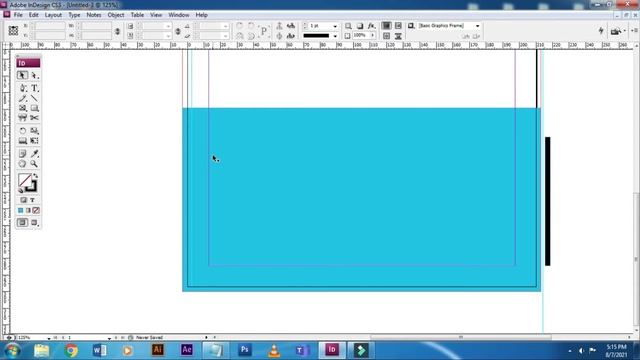Open Adobe Illustrator from the taskbar
The width and height of the screenshot is (640, 360).
click(x=158, y=350)
